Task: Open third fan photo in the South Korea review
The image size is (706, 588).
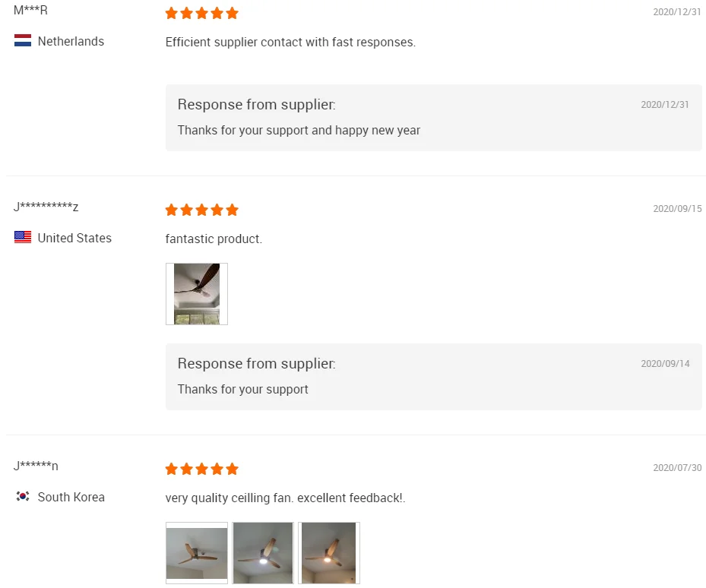Action: click(x=329, y=553)
